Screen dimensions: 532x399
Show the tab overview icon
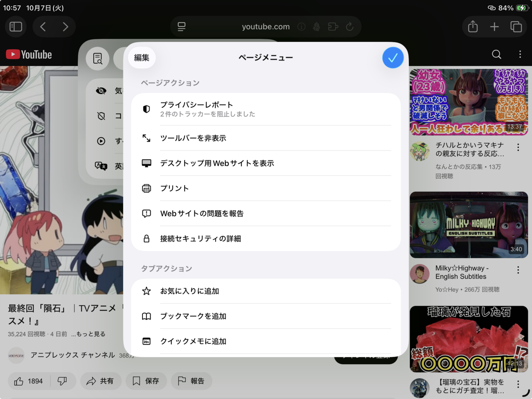516,27
